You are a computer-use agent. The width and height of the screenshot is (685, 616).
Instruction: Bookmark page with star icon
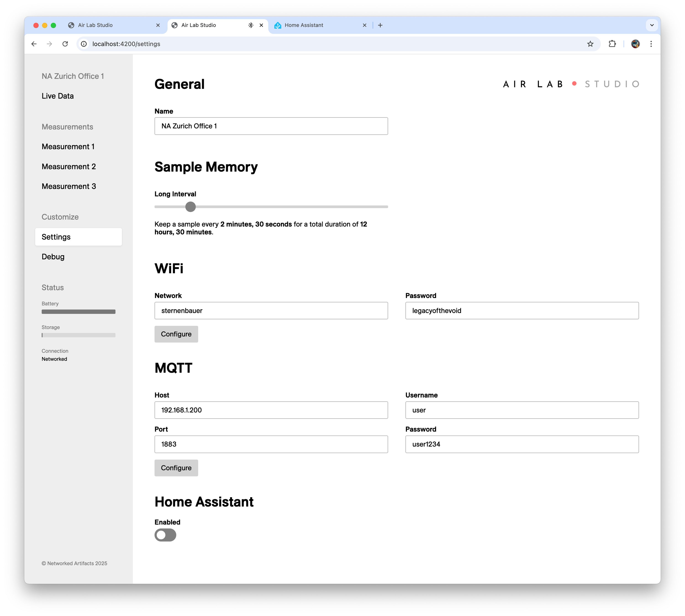pos(590,44)
